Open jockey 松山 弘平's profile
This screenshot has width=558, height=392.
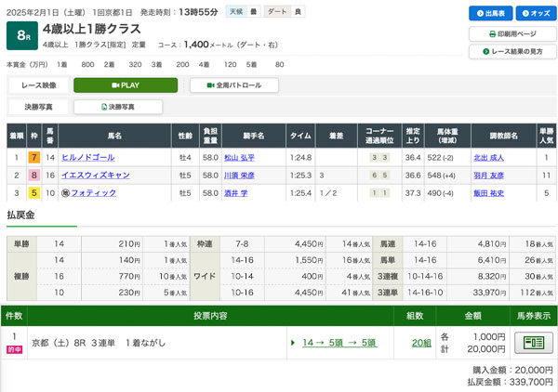[x=239, y=158]
